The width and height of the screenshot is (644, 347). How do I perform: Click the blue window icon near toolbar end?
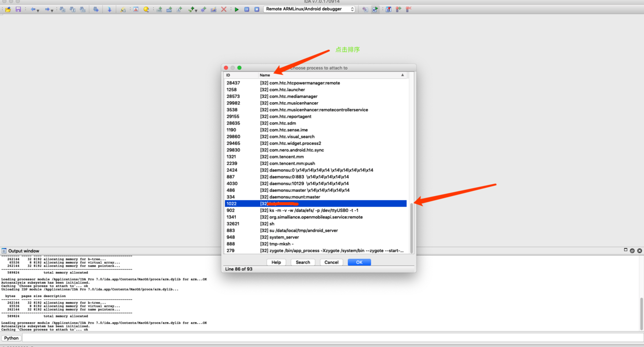click(x=388, y=9)
